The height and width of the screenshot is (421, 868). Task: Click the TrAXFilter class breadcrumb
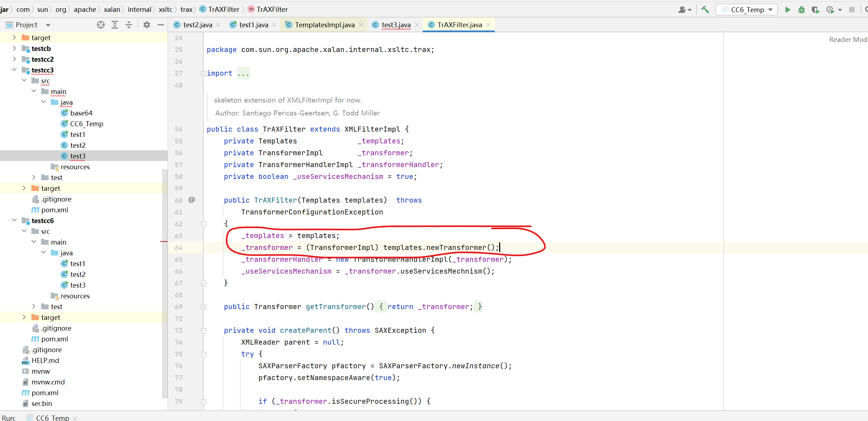[219, 9]
